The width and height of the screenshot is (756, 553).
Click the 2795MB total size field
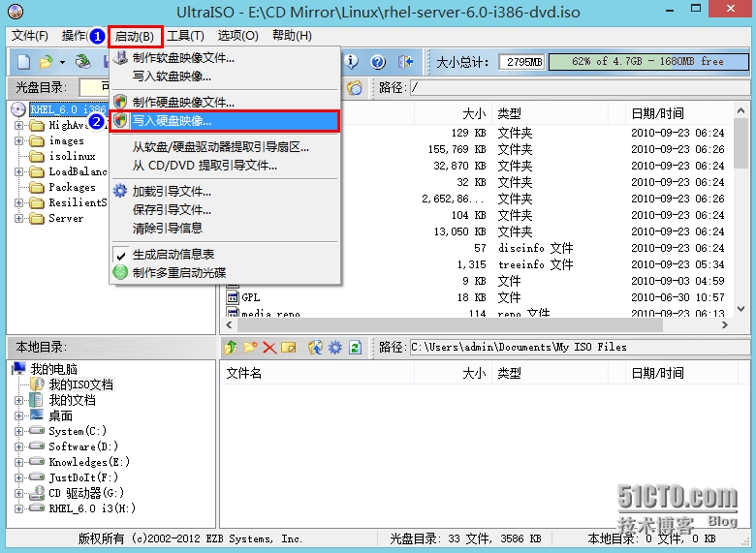pyautogui.click(x=521, y=62)
